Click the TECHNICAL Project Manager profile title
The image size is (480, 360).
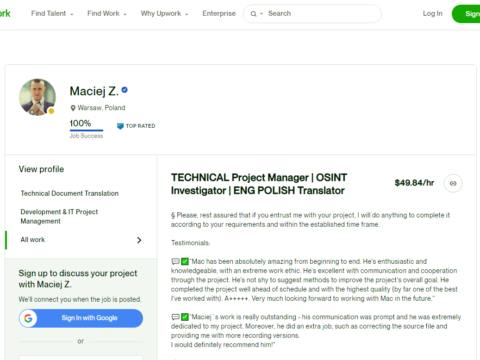[259, 184]
